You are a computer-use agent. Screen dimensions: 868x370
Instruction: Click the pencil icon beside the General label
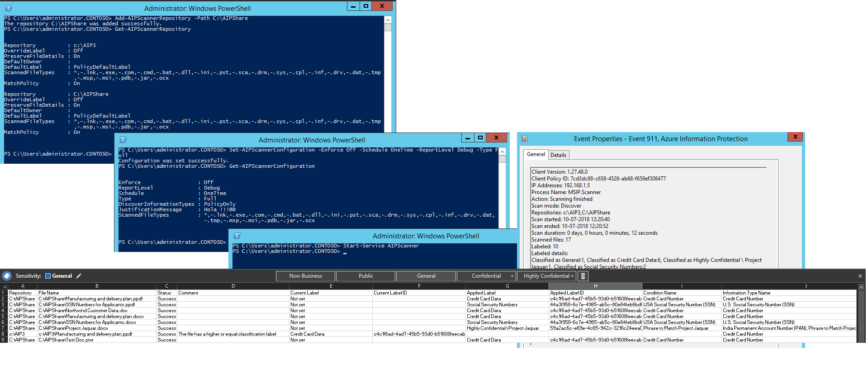79,276
